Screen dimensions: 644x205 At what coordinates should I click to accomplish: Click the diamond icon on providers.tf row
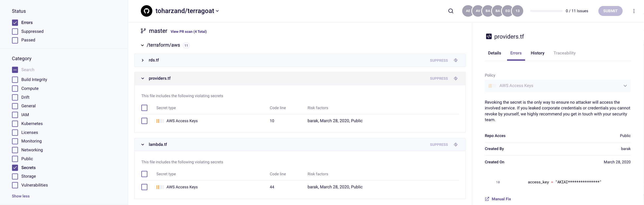click(456, 78)
